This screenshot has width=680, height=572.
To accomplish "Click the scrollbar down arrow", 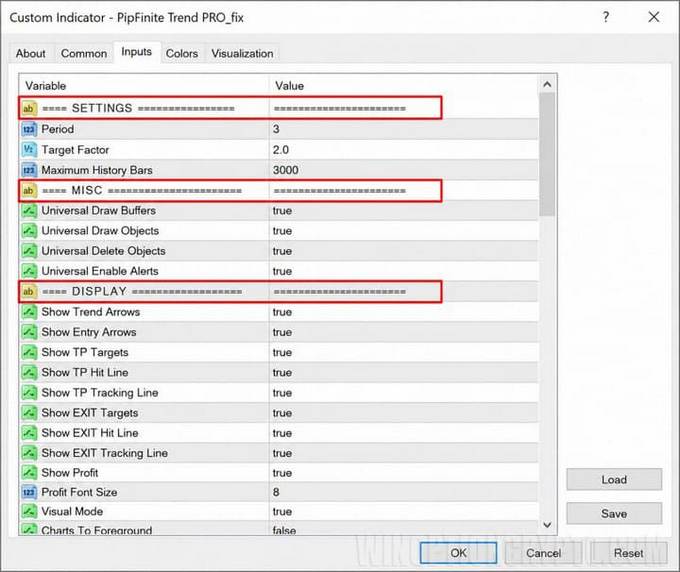I will point(547,525).
